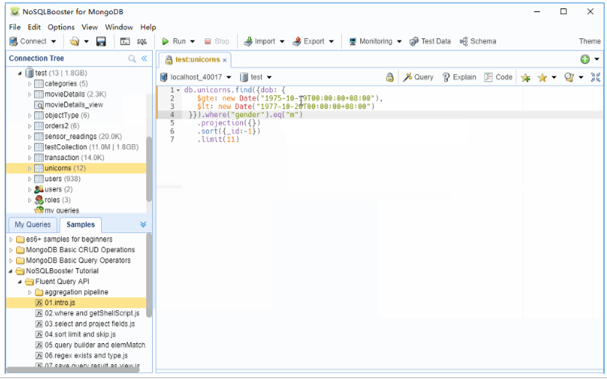The height and width of the screenshot is (379, 607).
Task: Click the Export button
Action: point(309,41)
